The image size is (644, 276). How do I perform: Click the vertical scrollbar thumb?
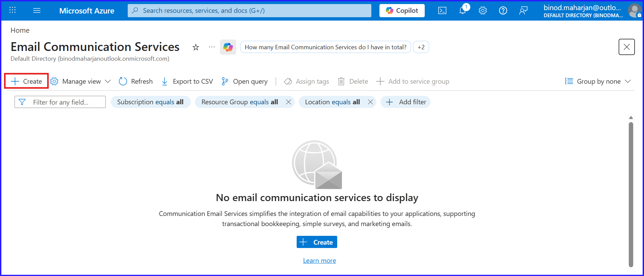coord(631,194)
